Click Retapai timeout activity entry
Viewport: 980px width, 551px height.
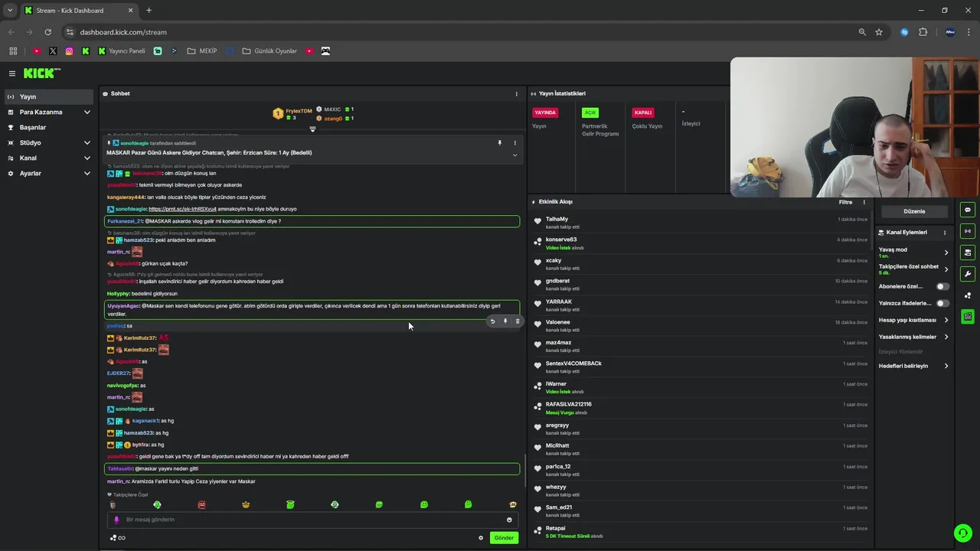point(701,531)
